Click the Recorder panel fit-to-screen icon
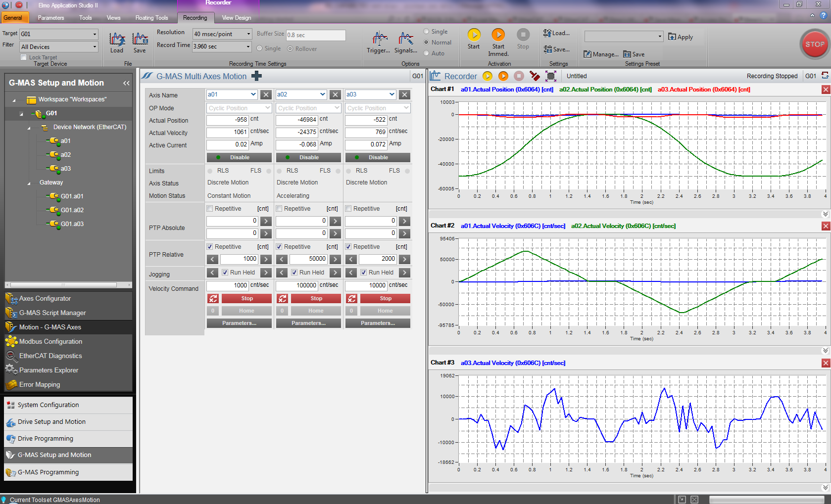 pos(551,76)
